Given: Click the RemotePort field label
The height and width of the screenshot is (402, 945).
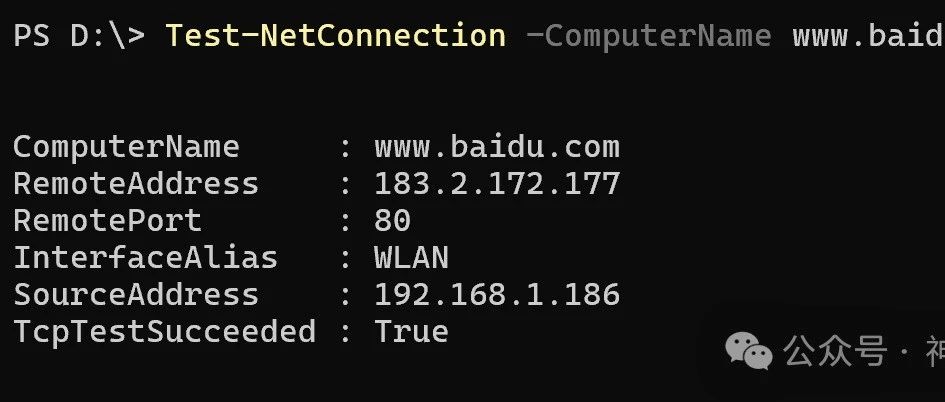Looking at the screenshot, I should point(107,221).
